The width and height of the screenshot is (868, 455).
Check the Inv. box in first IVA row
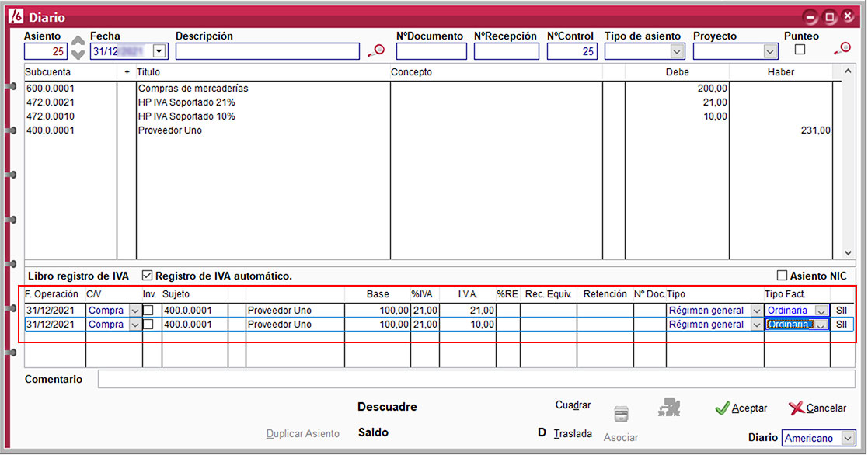[x=148, y=311]
